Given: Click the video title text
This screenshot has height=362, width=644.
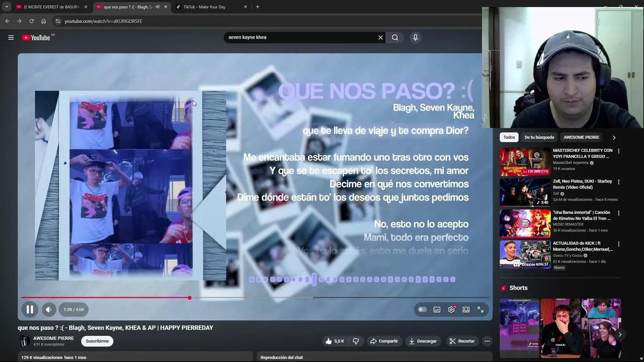Looking at the screenshot, I should (115, 328).
